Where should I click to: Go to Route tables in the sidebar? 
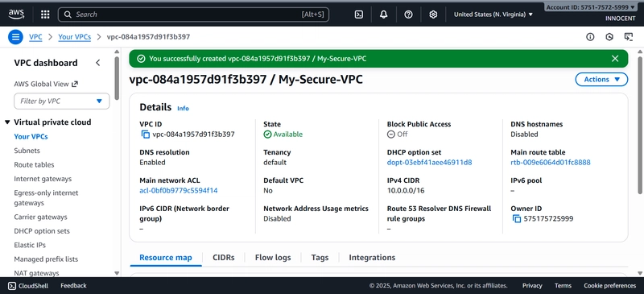point(34,164)
